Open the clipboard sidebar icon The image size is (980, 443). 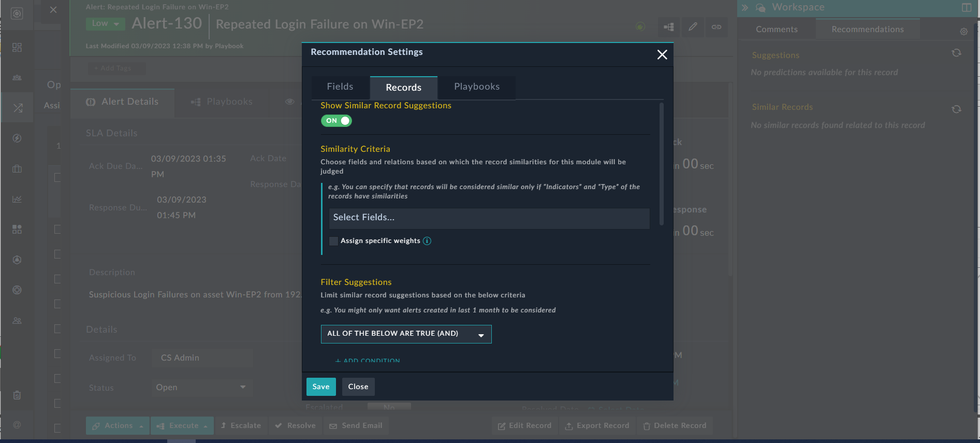pos(17,395)
